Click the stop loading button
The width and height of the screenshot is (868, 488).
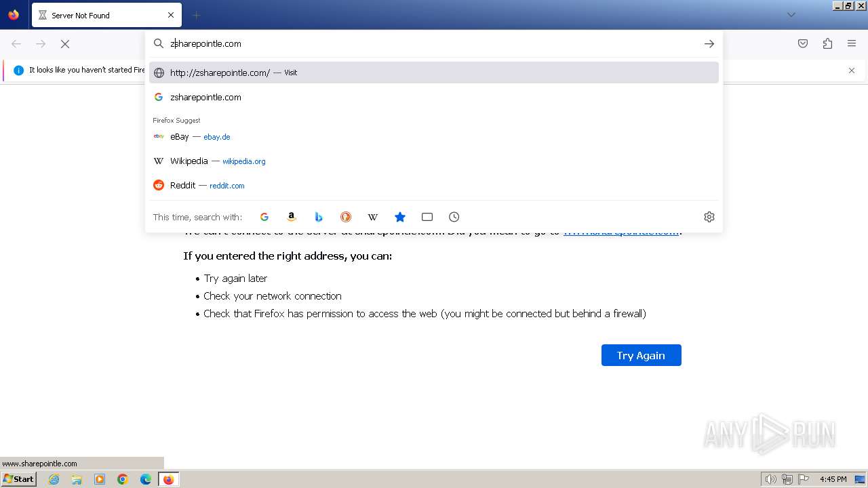(x=65, y=43)
